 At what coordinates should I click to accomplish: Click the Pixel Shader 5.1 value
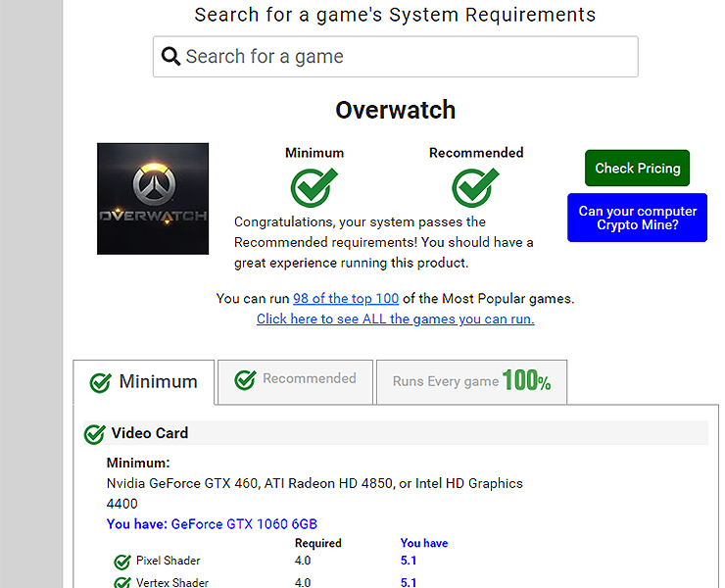409,561
